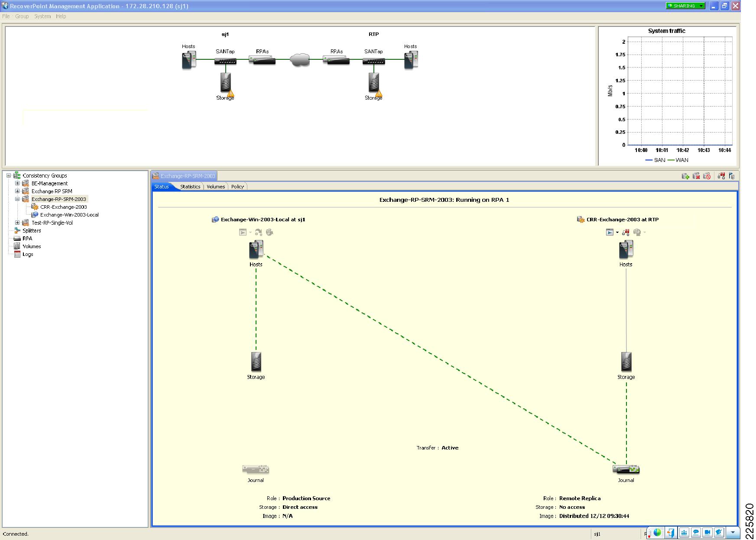The image size is (756, 540).
Task: Expand the Test-RP-Single-Vol group node
Action: [17, 223]
